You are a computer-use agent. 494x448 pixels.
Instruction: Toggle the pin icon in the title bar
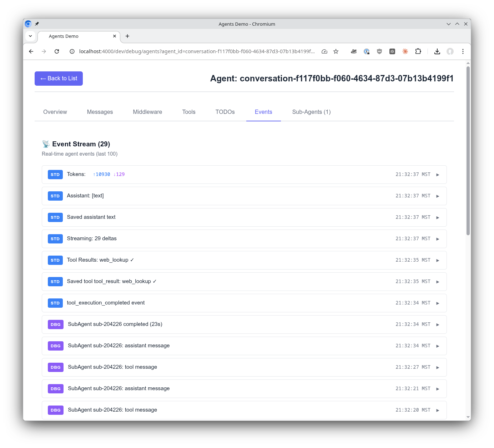coord(37,24)
